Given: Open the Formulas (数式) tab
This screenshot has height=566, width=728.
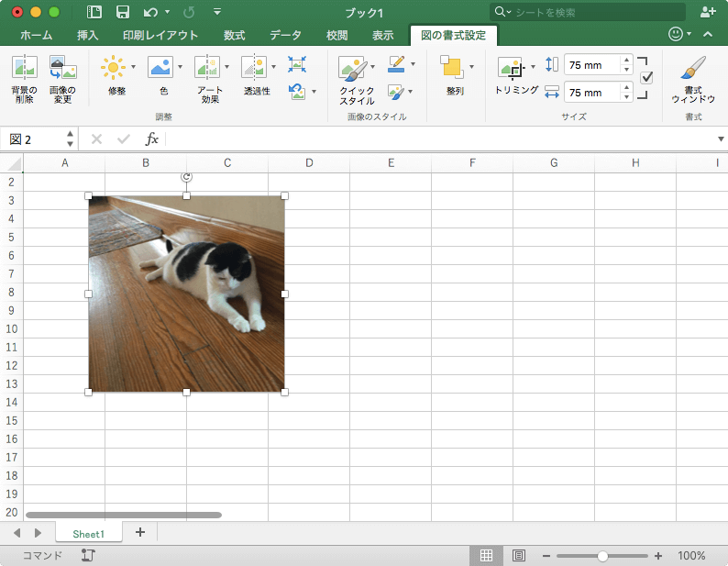Looking at the screenshot, I should point(234,35).
